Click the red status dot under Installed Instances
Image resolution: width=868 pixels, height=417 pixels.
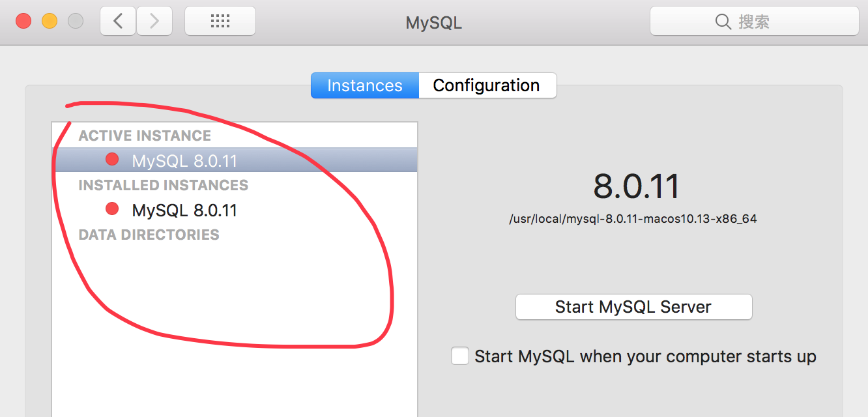tap(112, 208)
